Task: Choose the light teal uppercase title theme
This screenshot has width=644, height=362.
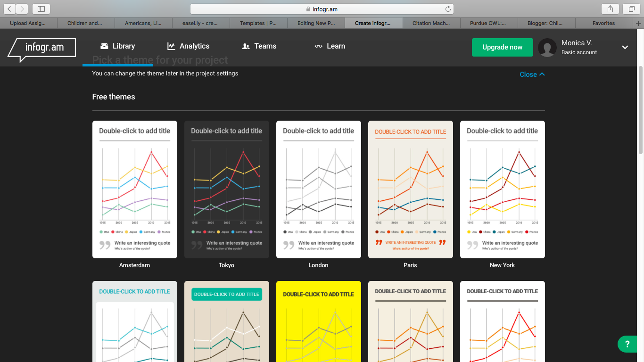Action: tap(135, 321)
